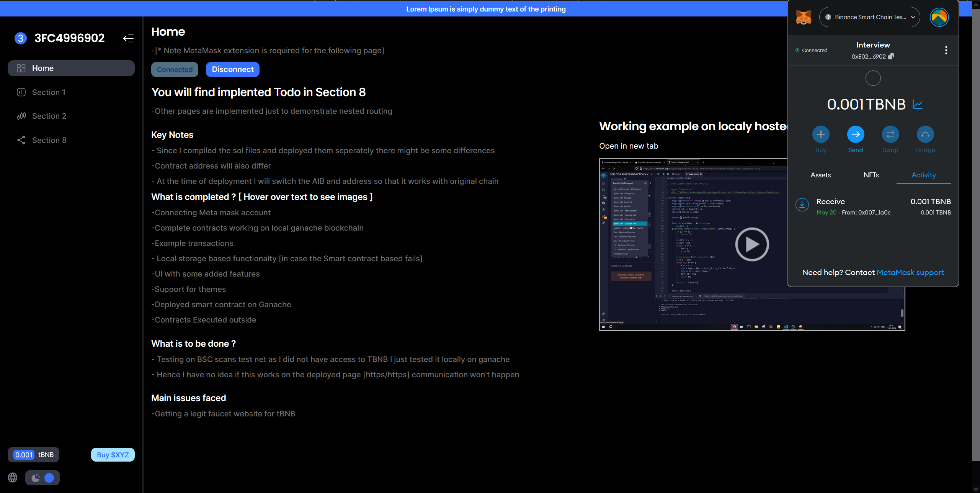Open portfolio chart icon next to balance

tap(918, 104)
